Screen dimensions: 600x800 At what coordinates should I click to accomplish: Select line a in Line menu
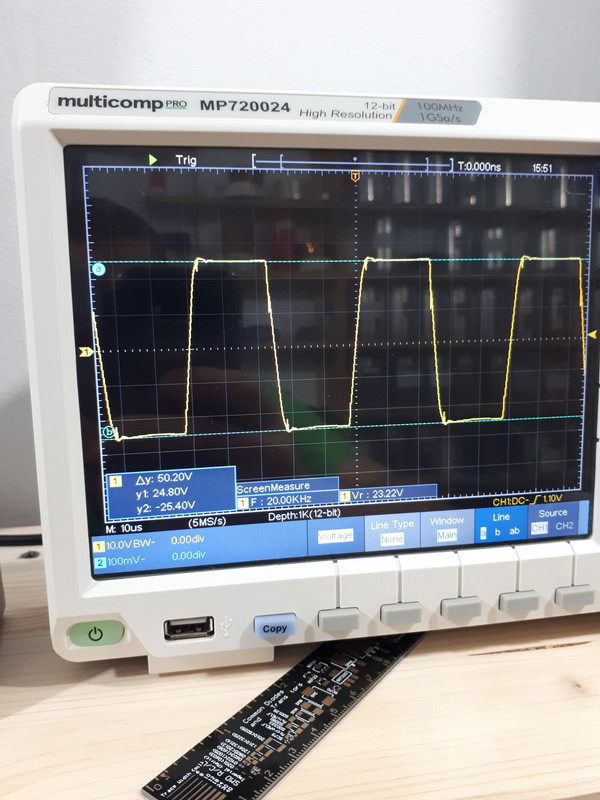483,533
